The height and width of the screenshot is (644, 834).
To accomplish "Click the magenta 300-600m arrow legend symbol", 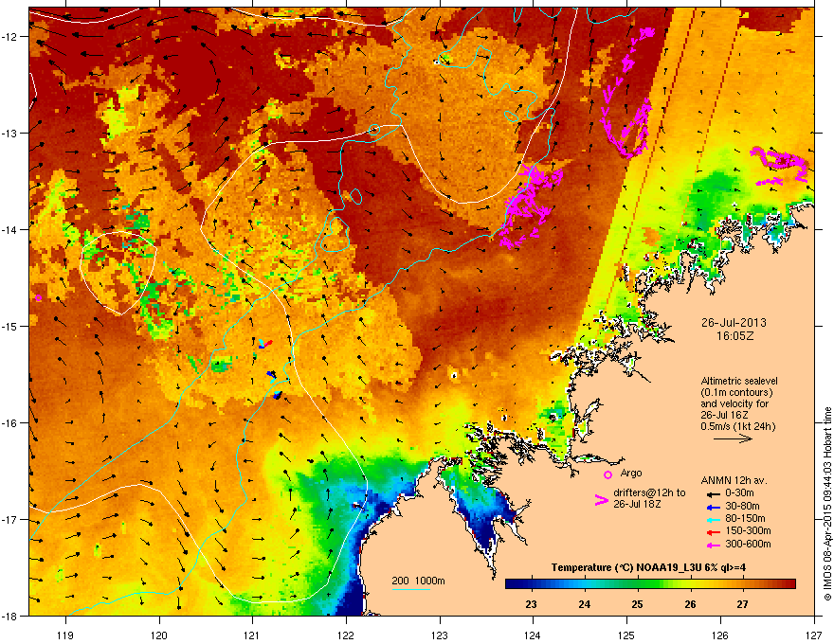I will pos(712,545).
